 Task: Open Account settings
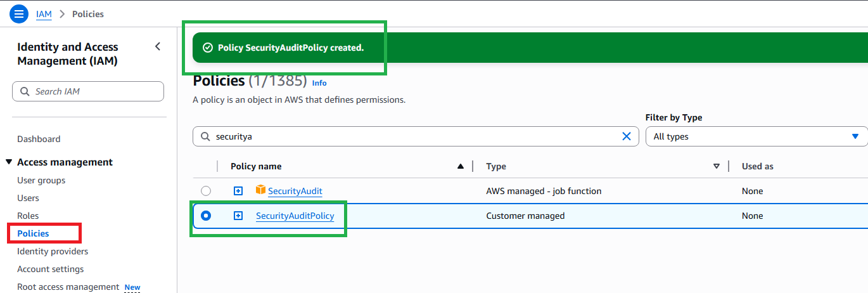coord(50,269)
